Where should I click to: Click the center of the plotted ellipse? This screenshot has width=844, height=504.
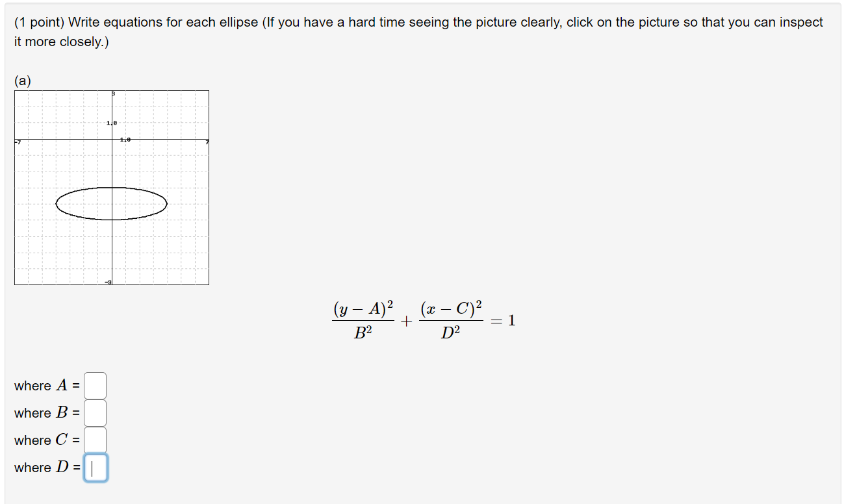coord(112,203)
